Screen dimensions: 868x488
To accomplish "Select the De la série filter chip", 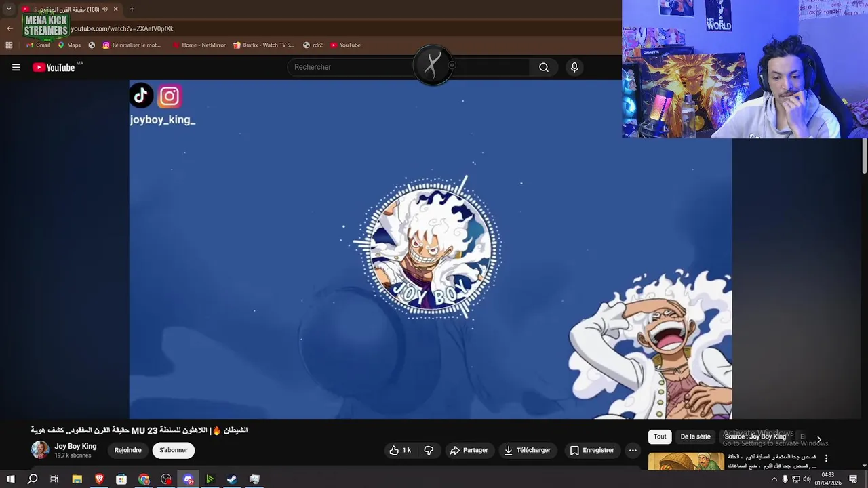I will pos(695,436).
